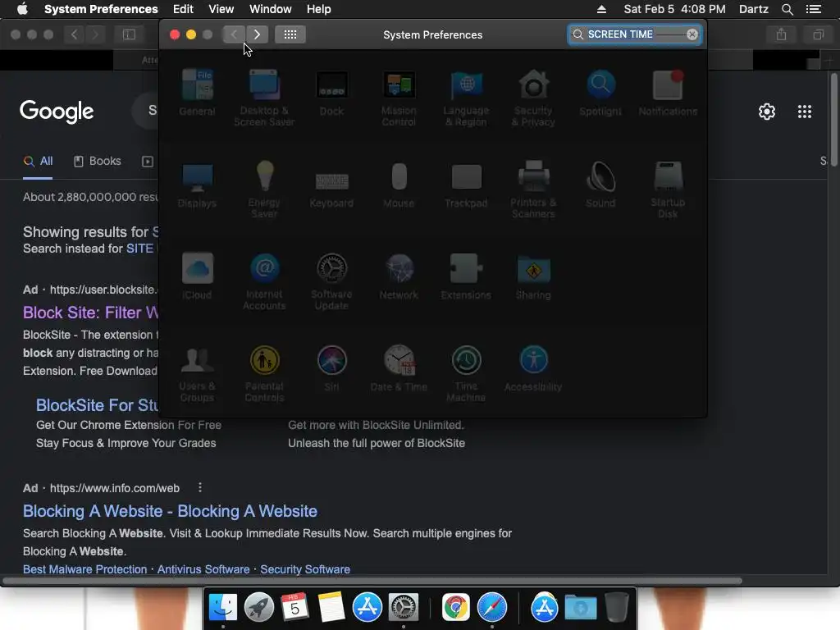The image size is (840, 630).
Task: Click the System Preferences search field
Action: click(635, 34)
